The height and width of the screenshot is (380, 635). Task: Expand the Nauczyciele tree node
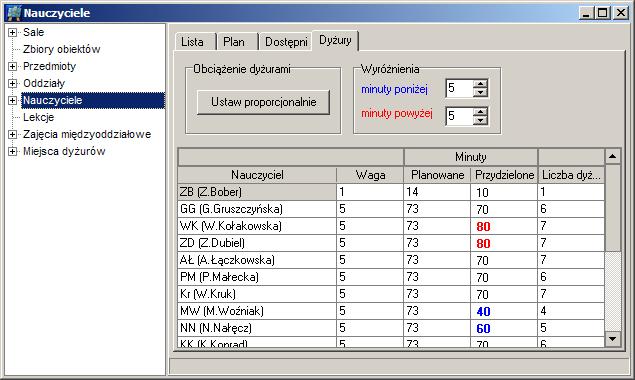[13, 100]
